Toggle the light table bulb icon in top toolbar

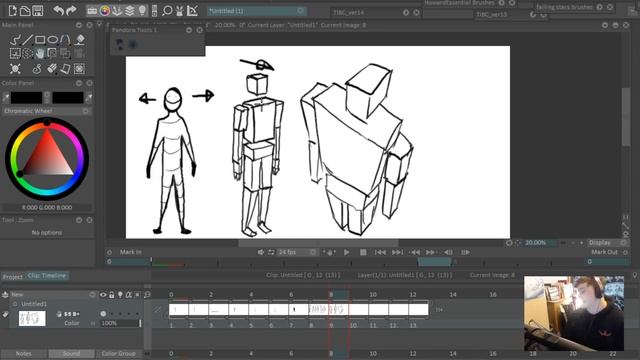(x=142, y=11)
